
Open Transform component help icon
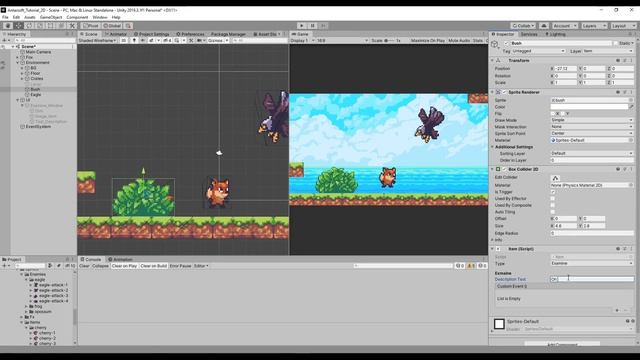[x=618, y=60]
